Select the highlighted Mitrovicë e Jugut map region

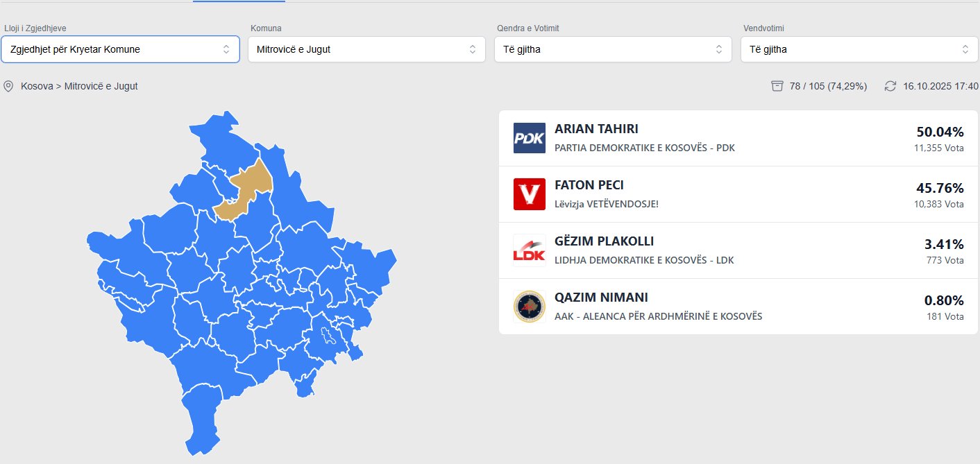246,191
